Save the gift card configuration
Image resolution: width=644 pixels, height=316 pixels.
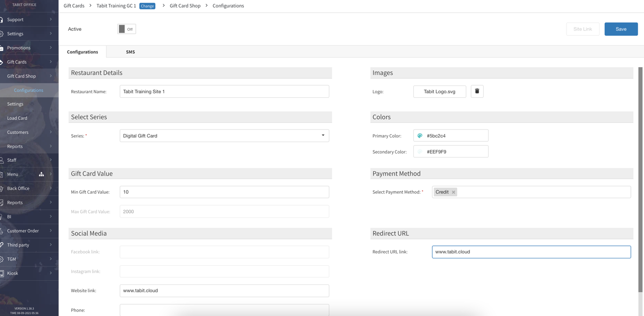[x=621, y=29]
